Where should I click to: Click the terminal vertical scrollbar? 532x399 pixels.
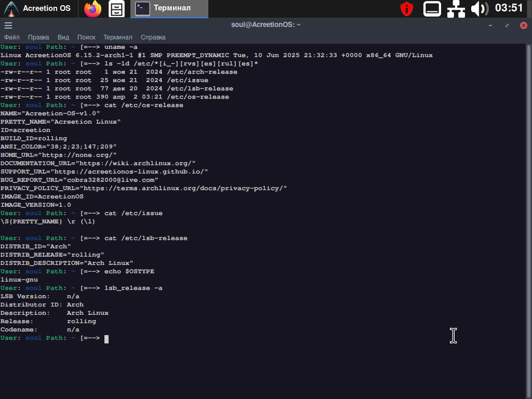(x=528, y=221)
